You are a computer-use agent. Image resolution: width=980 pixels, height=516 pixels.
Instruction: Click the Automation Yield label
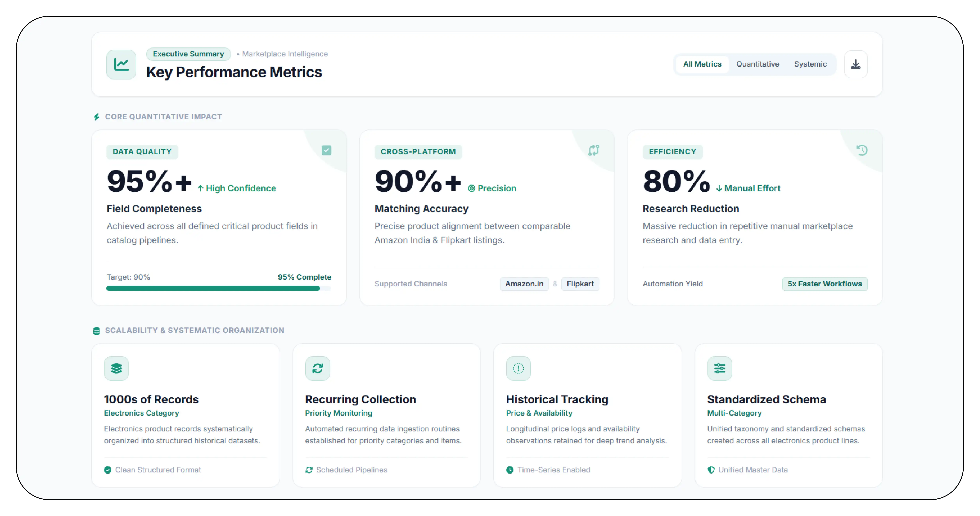(673, 284)
